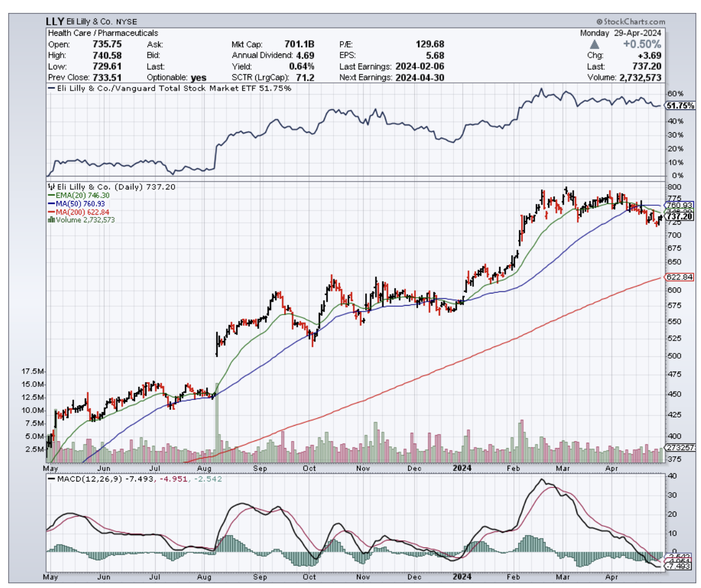Click the 737.20 last price tag on axis
The image size is (701, 588).
678,217
